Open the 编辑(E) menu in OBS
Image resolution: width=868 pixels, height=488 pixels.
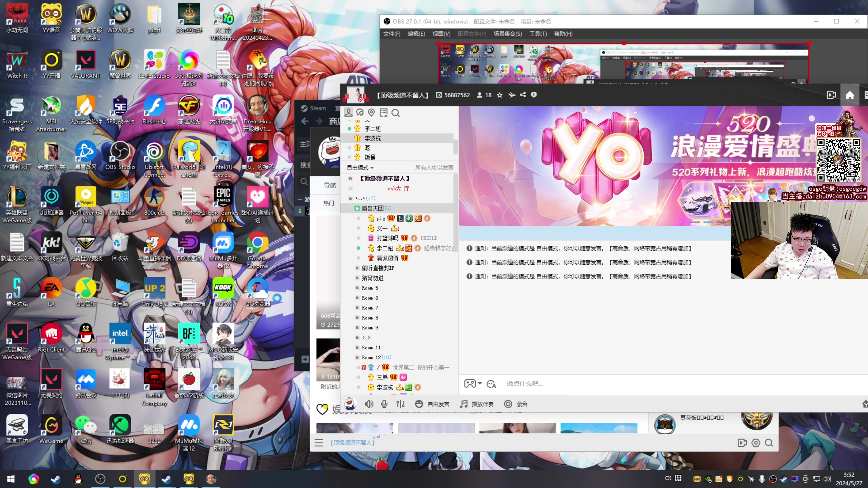pos(416,34)
